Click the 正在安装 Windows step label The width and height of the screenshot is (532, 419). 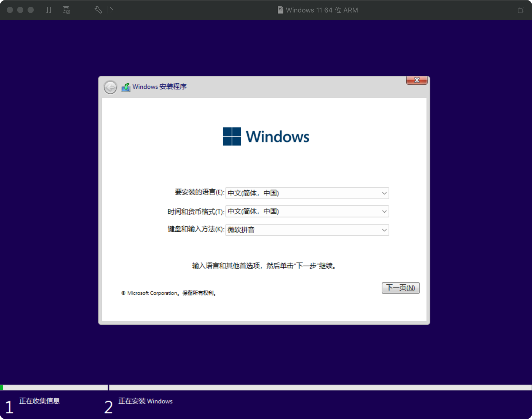145,401
